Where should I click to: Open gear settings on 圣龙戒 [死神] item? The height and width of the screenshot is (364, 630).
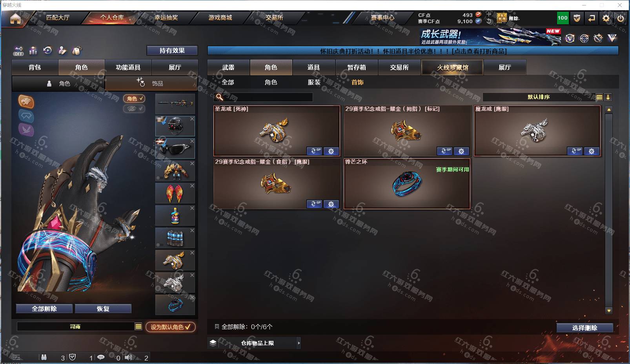(331, 151)
